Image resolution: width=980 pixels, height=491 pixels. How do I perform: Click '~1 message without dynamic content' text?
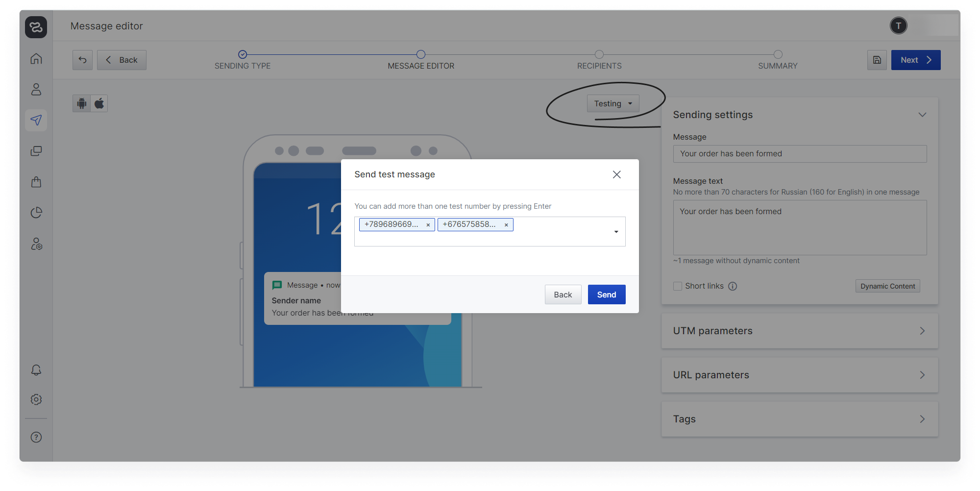[x=736, y=261]
